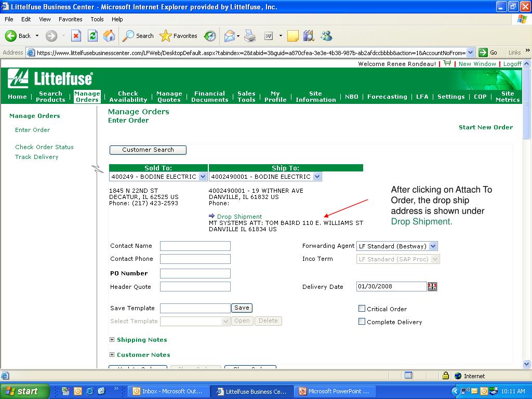Screen dimensions: 532x399
Task: Expand the Shipping Notes section
Action: [112, 339]
